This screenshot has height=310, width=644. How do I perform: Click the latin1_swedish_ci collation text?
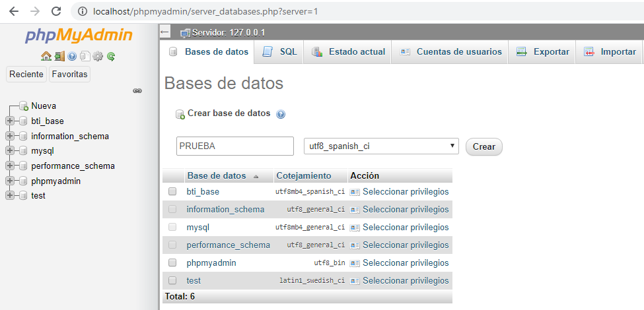(312, 281)
